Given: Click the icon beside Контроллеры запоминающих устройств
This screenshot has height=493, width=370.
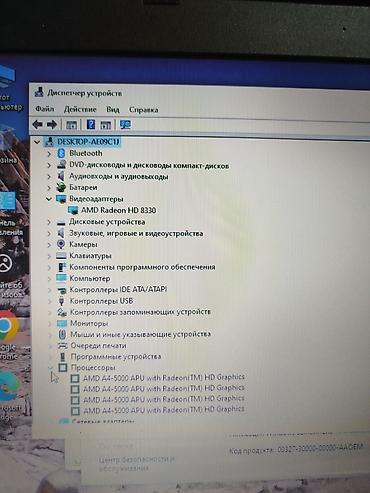Looking at the screenshot, I should 62,312.
